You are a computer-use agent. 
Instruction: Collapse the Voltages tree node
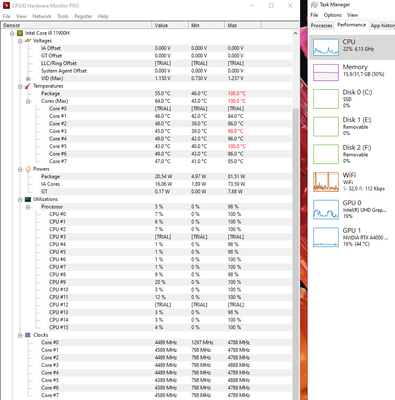coord(20,41)
